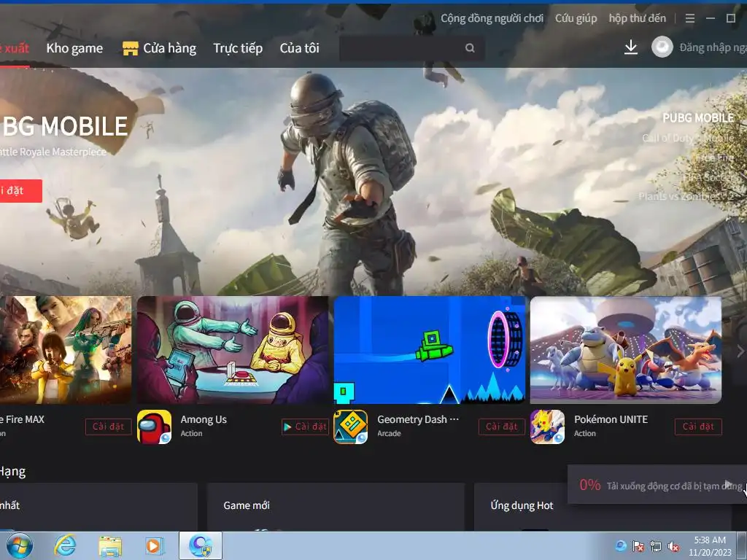Screen dimensions: 747x560
Task: Open the Game mới ranking panel
Action: coord(336,507)
